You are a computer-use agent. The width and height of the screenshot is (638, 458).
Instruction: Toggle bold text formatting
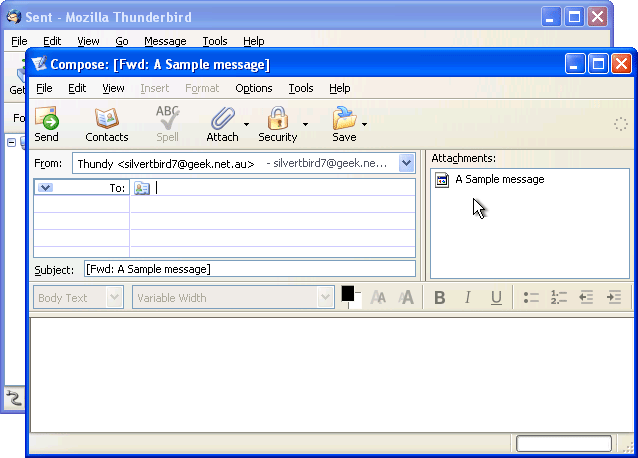[440, 298]
